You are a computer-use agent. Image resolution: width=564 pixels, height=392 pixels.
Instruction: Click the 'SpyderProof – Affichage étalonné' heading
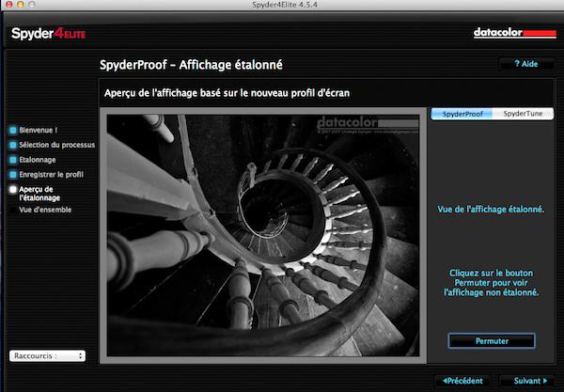[x=191, y=65]
